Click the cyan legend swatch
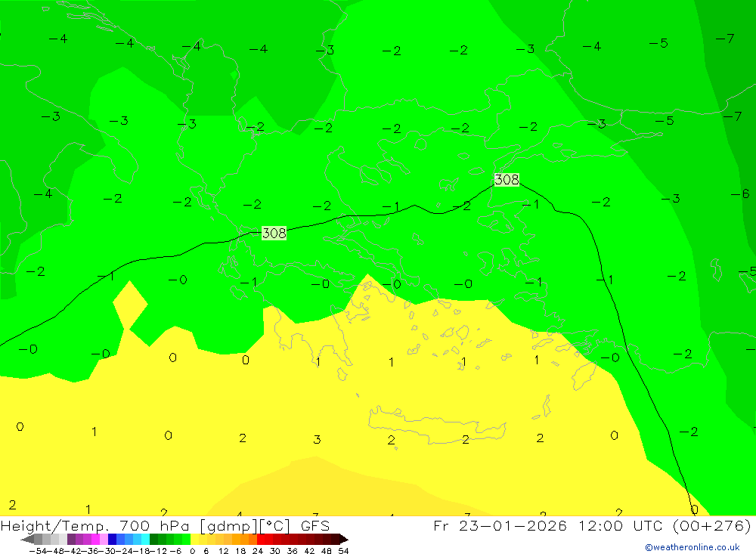 (x=146, y=539)
